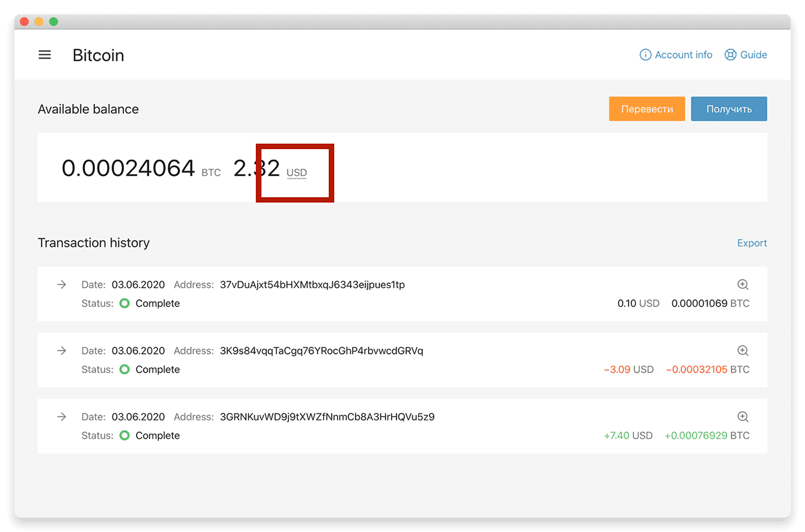Click the green Complete status circle of the 0.10 USD transaction
805x532 pixels.
click(124, 303)
